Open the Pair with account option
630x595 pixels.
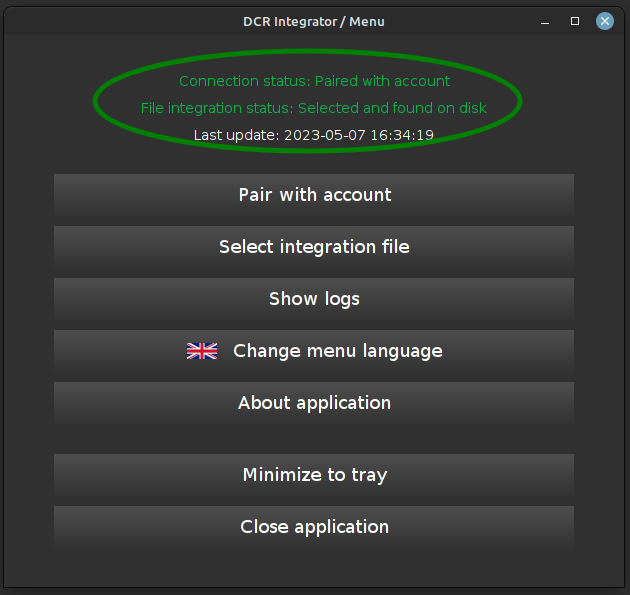point(314,195)
